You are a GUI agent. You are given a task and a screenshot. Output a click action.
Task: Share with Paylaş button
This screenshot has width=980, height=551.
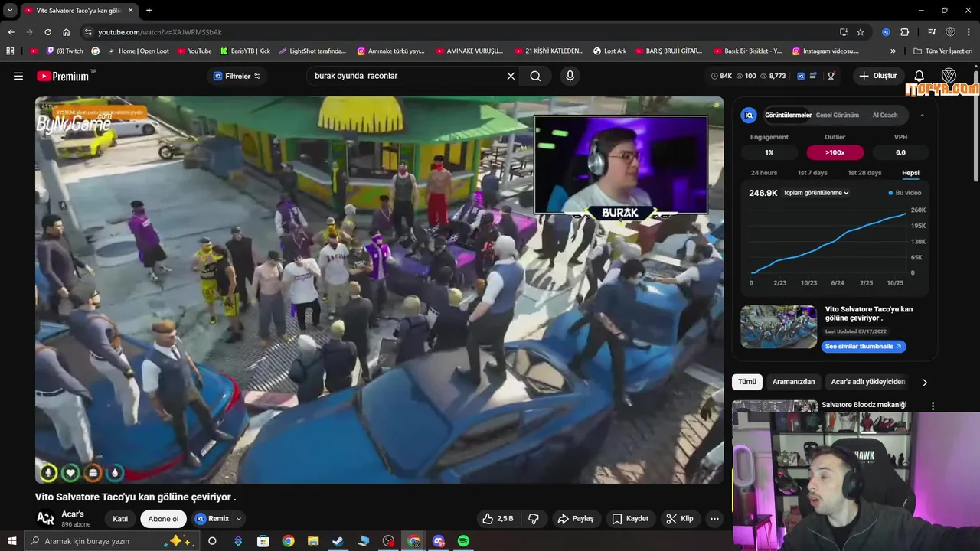pyautogui.click(x=576, y=519)
